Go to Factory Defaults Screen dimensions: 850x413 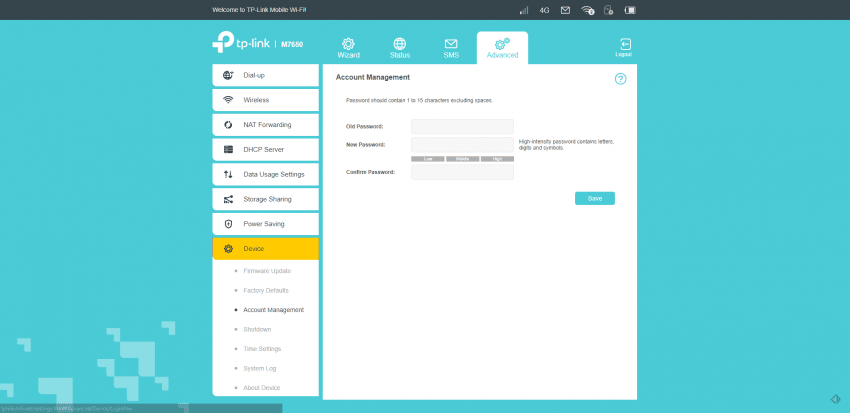point(266,291)
